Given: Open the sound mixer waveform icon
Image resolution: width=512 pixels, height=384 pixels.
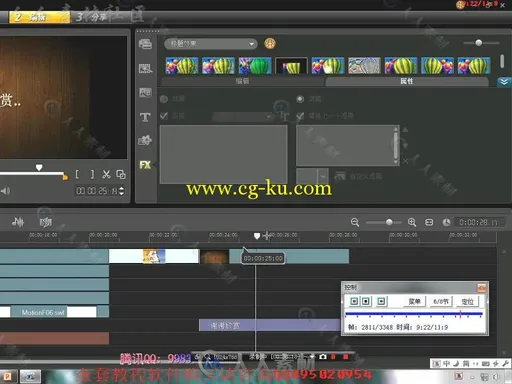Looking at the screenshot, I should (18, 222).
